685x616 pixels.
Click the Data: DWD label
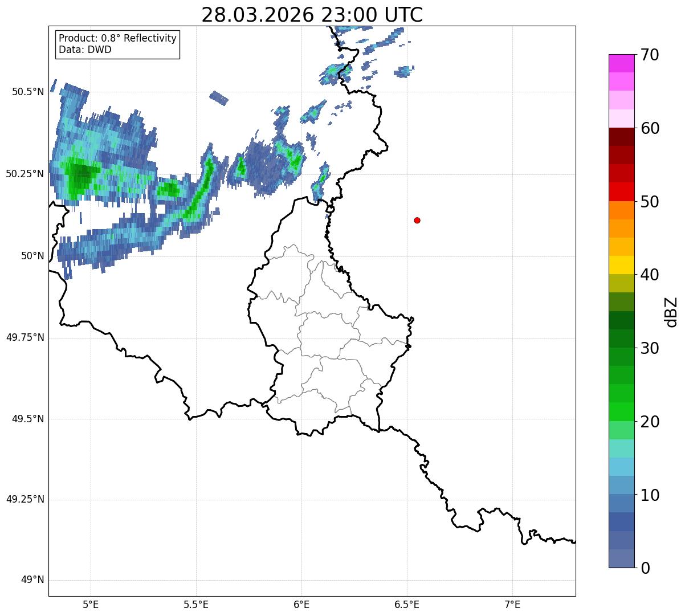pos(85,50)
